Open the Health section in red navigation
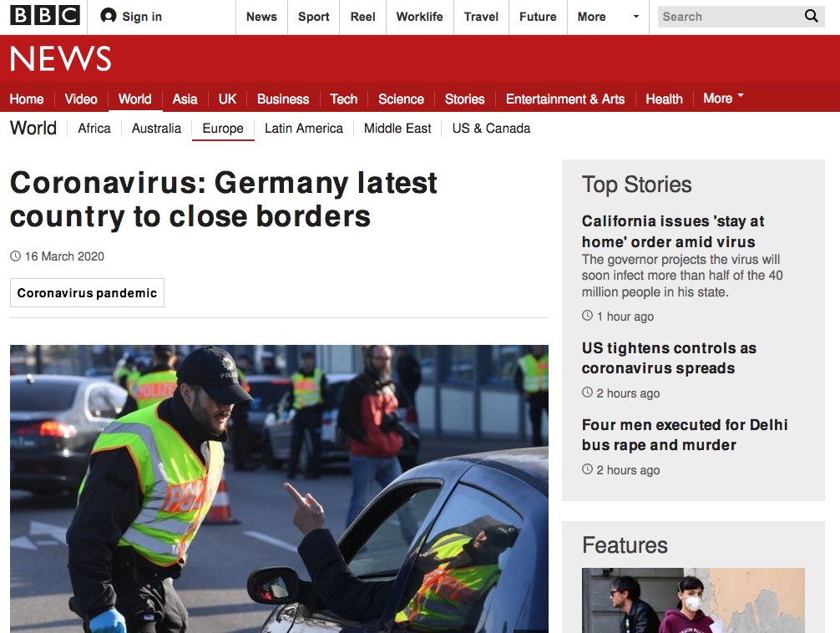This screenshot has height=633, width=840. click(664, 99)
